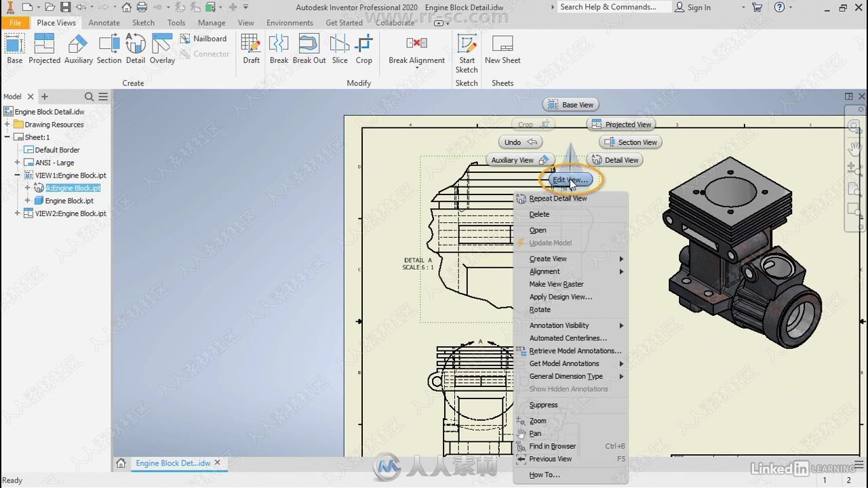Expand the VIEW2:Engine Block.ipt node
Viewport: 868px width, 488px height.
click(18, 213)
